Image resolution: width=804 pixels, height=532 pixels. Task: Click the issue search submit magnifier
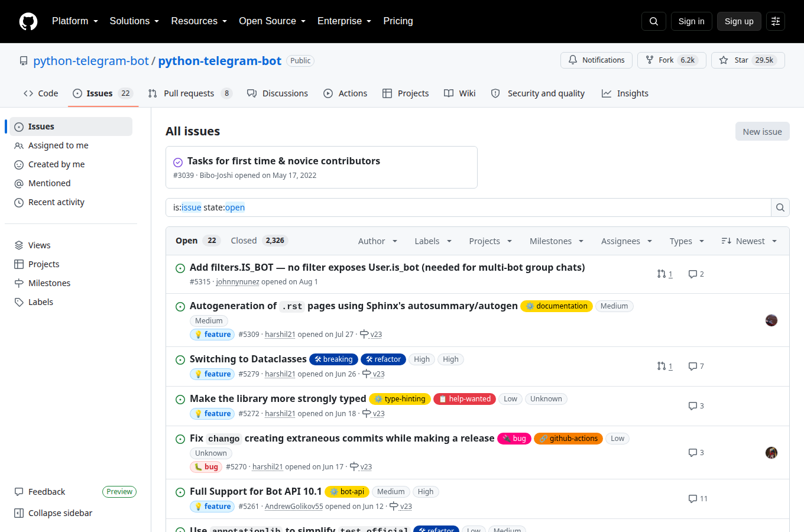pos(780,207)
